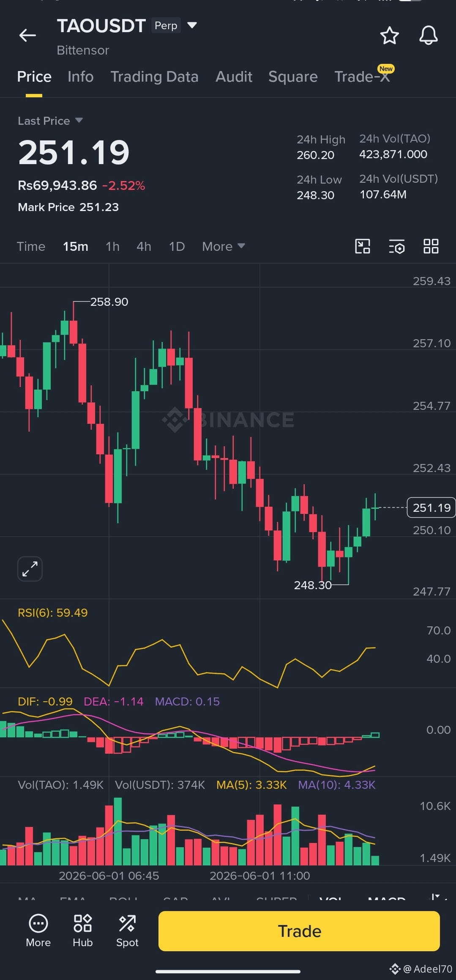The image size is (456, 980).
Task: Tap 24h Vol(USDT) value 107.64M
Action: coord(383,194)
